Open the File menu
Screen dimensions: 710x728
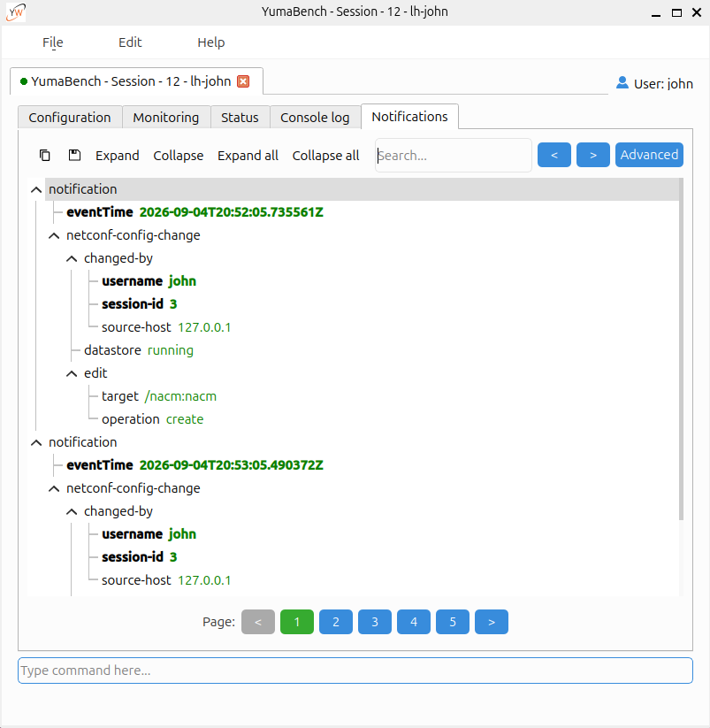52,42
